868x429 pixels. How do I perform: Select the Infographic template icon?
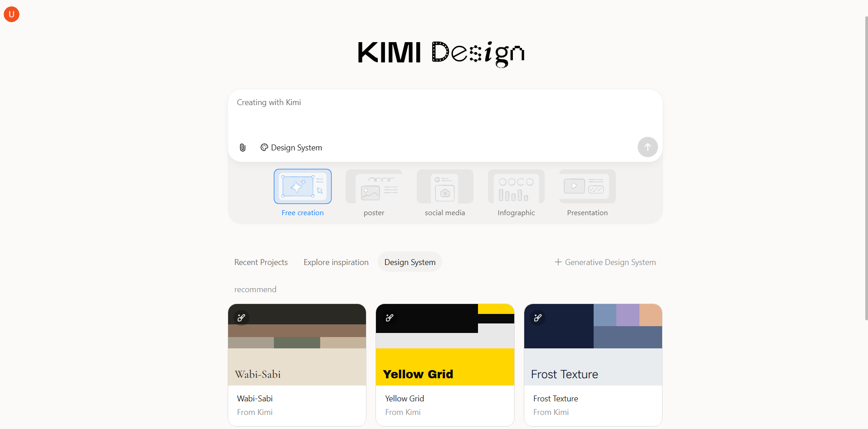[x=516, y=186]
